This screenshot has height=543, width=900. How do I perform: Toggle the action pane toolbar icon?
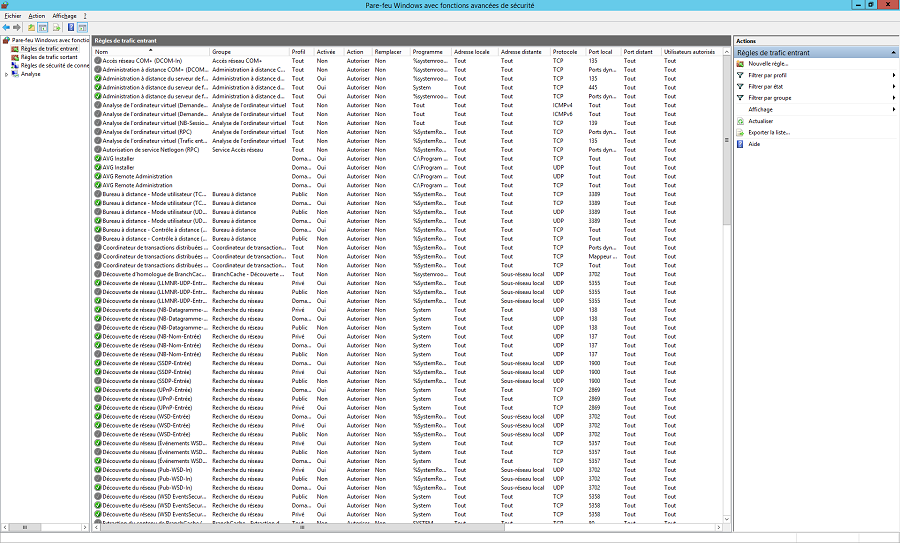(x=83, y=27)
